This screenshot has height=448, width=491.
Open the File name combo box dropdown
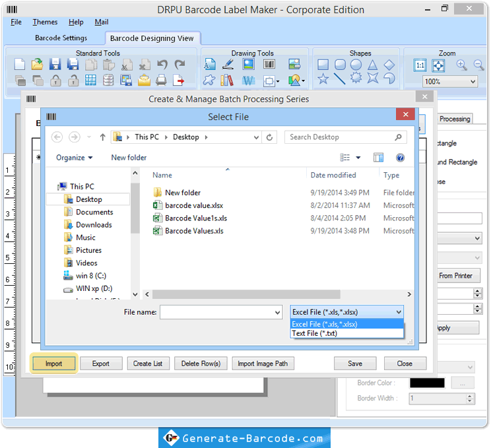tap(277, 313)
